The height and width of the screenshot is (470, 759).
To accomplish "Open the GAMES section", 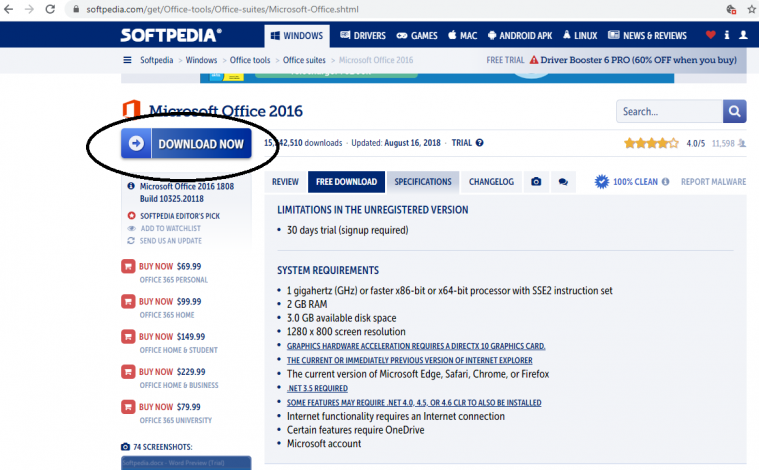I will [x=417, y=36].
